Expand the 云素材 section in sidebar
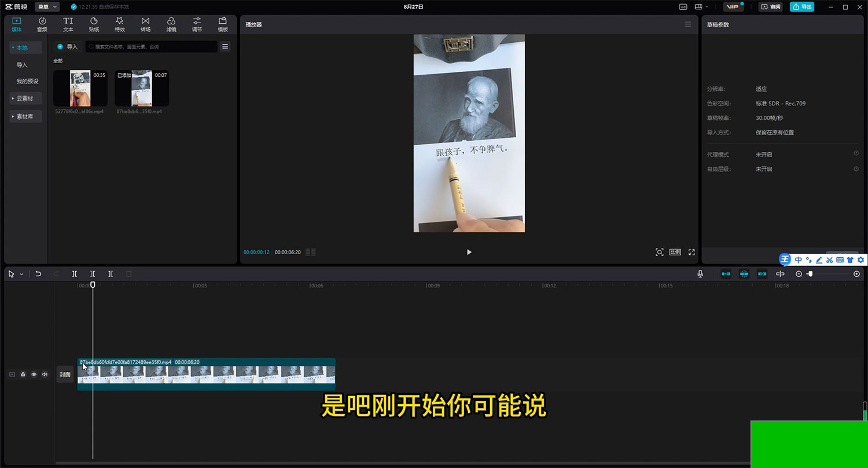 pyautogui.click(x=25, y=98)
